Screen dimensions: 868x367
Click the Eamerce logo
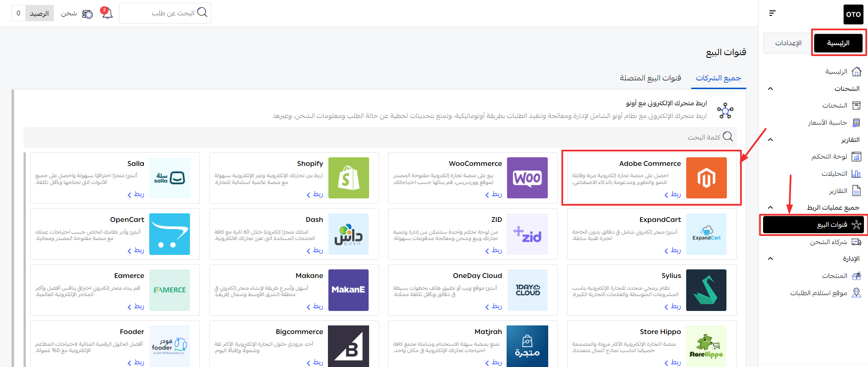click(x=170, y=290)
